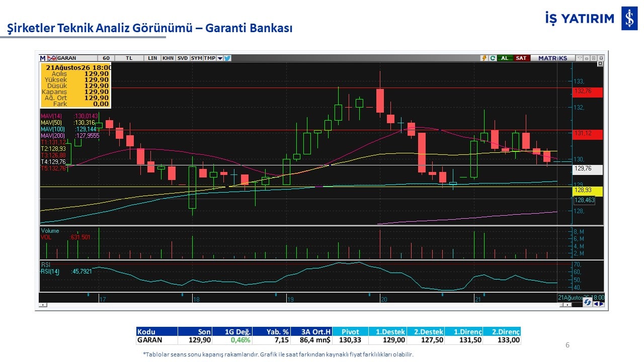This screenshot has width=644, height=362.
Task: Click the red SAT sell button
Action: 521,58
